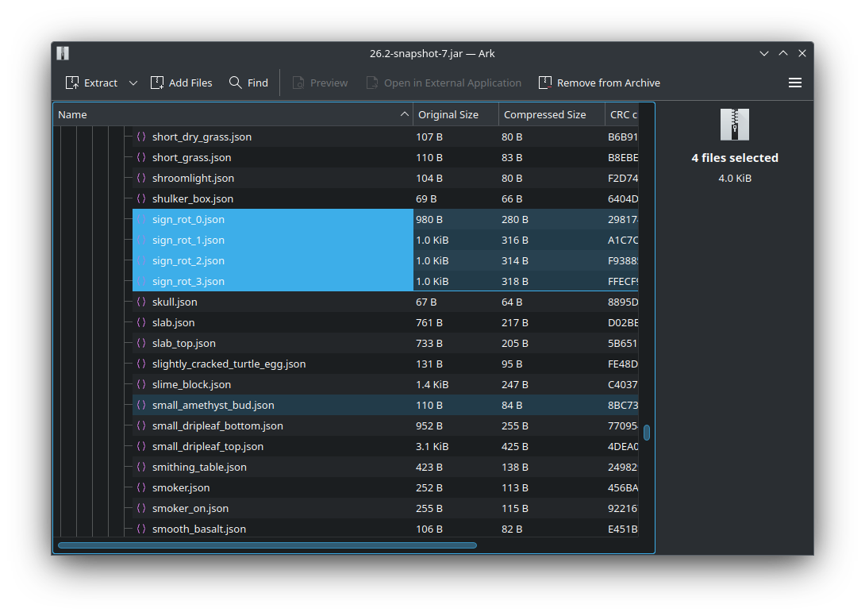
Task: Select sign_rot_2.json file name
Action: (188, 260)
